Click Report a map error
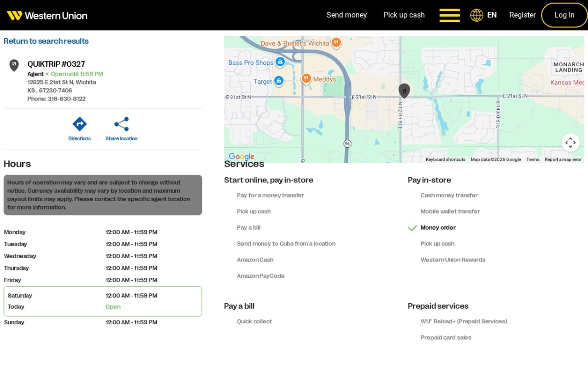Image resolution: width=588 pixels, height=368 pixels. [563, 159]
